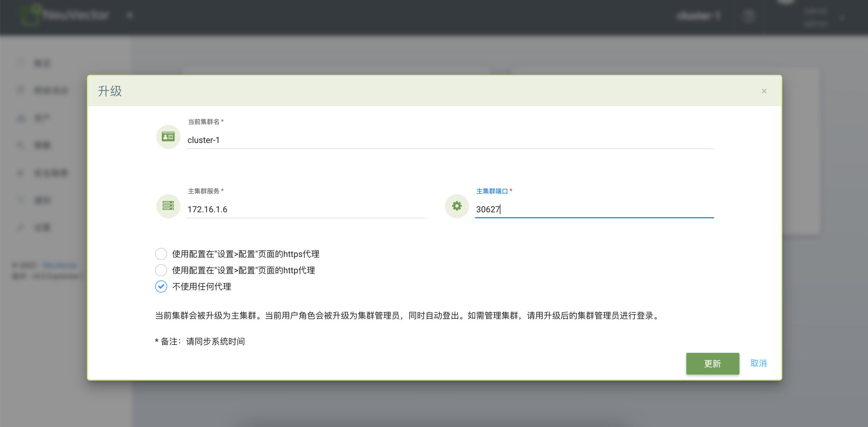This screenshot has width=868, height=427.
Task: Click the green gear icon beside 主集群端口
Action: pos(457,206)
